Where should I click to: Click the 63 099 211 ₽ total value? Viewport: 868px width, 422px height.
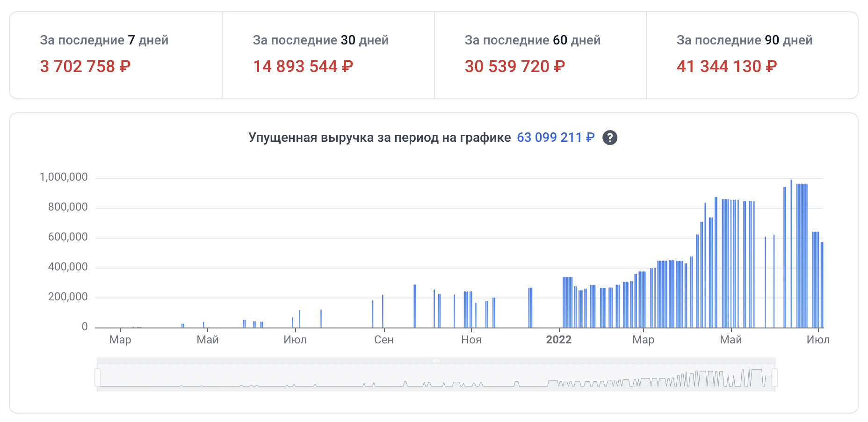coord(556,138)
